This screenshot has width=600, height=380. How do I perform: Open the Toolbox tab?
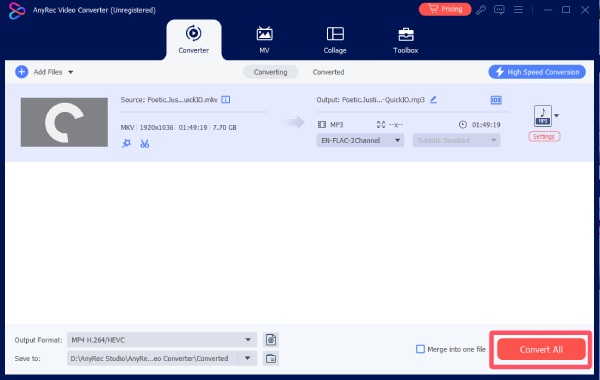tap(406, 40)
